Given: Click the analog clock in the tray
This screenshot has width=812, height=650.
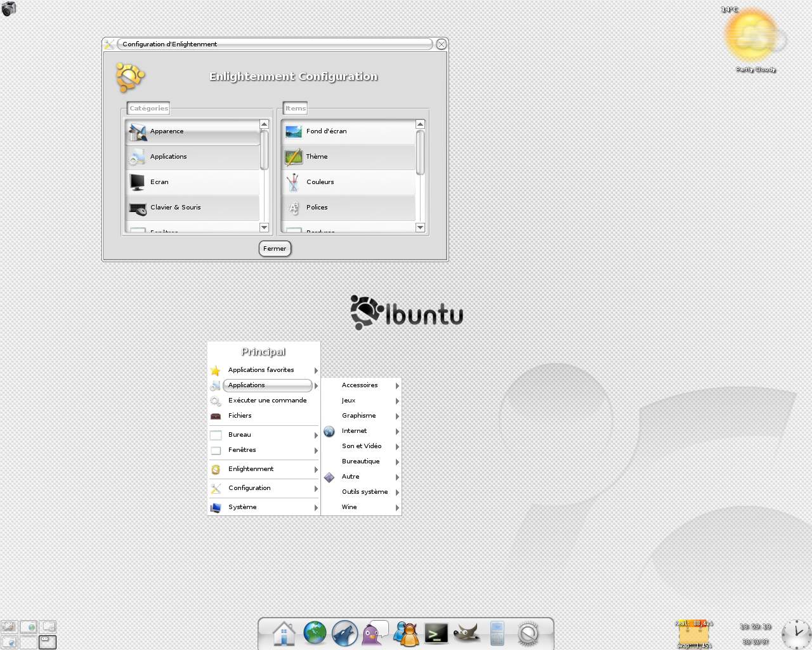Looking at the screenshot, I should click(796, 634).
